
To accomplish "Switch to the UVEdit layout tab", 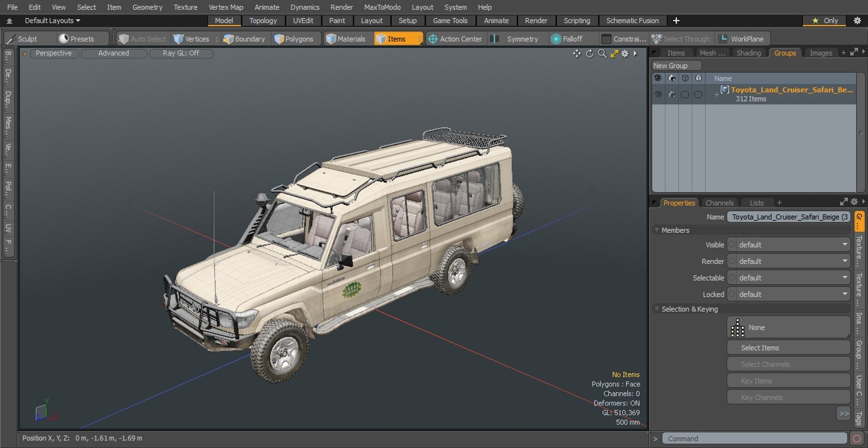I will pyautogui.click(x=303, y=20).
